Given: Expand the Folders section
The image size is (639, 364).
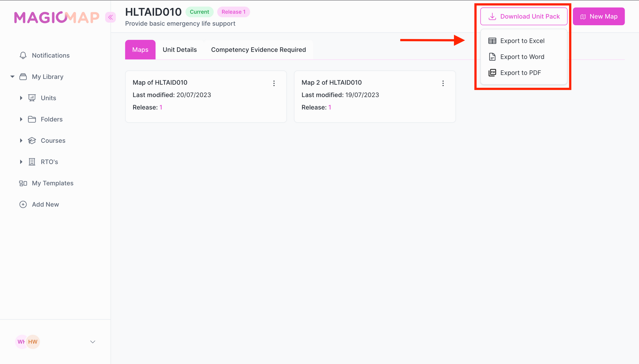Looking at the screenshot, I should pos(21,119).
